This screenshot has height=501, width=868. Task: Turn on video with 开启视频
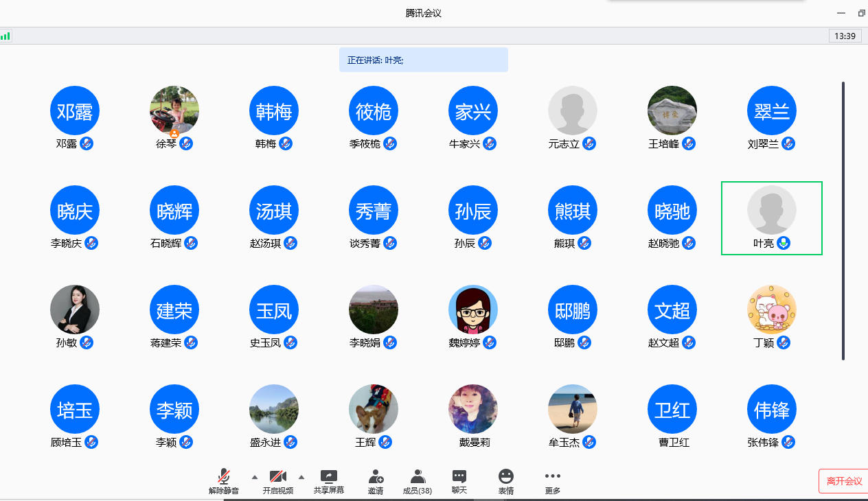point(277,477)
